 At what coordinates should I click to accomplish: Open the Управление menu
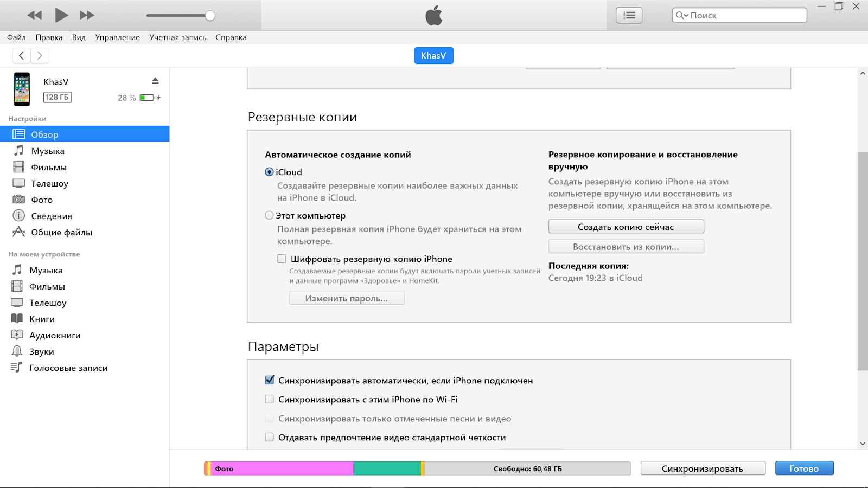tap(117, 37)
